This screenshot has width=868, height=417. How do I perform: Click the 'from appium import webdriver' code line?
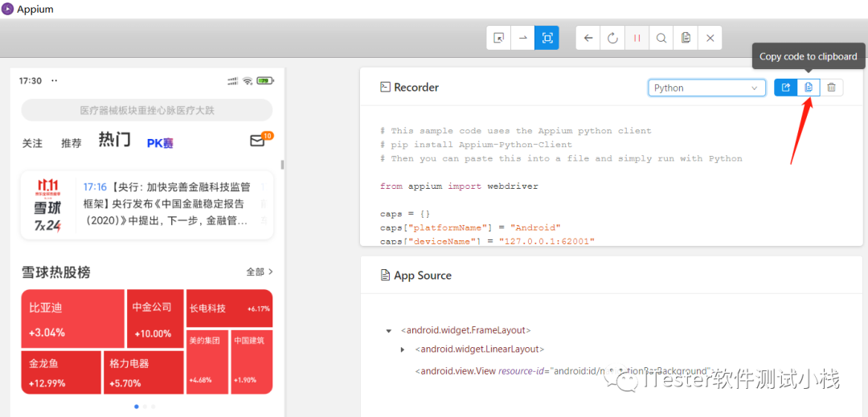(x=459, y=186)
